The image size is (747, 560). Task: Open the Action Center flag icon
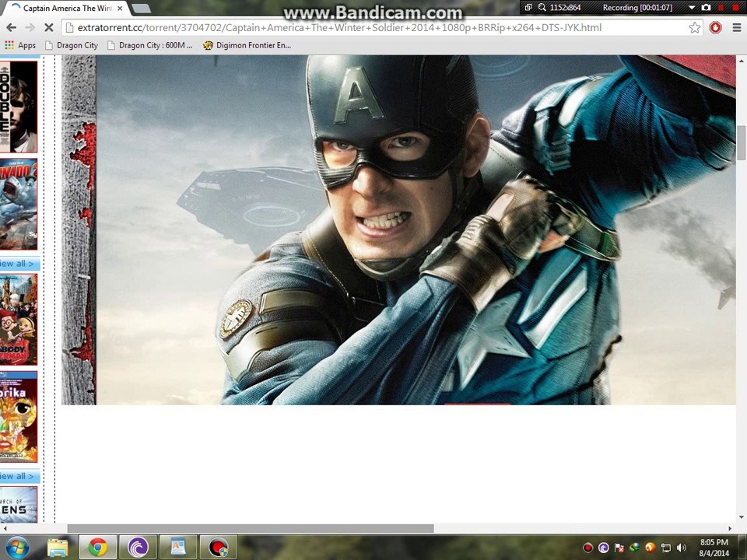pyautogui.click(x=619, y=548)
